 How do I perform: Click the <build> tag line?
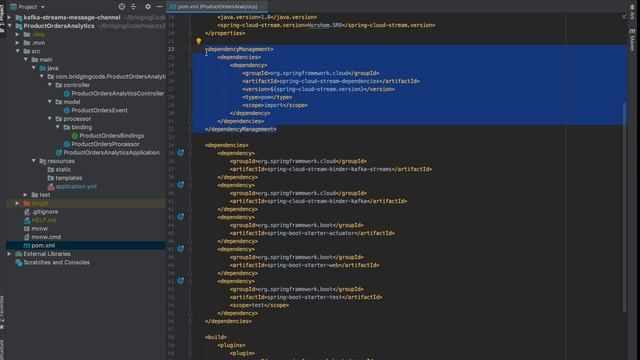coord(216,337)
